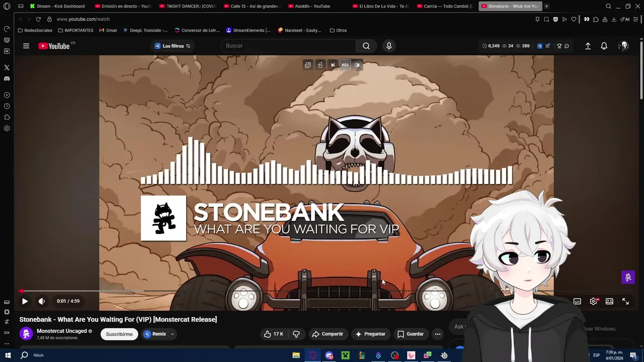
Task: Switch to El Libro De La Vida tab
Action: pos(381,6)
